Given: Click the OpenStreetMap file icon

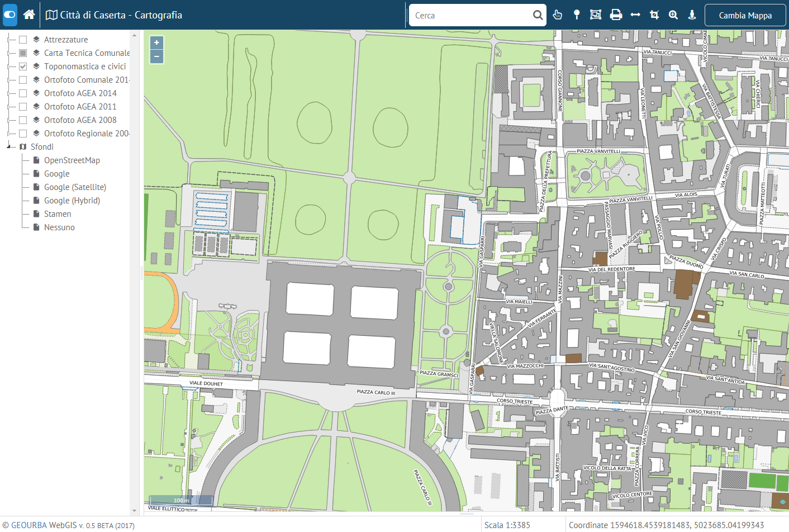Looking at the screenshot, I should point(36,160).
